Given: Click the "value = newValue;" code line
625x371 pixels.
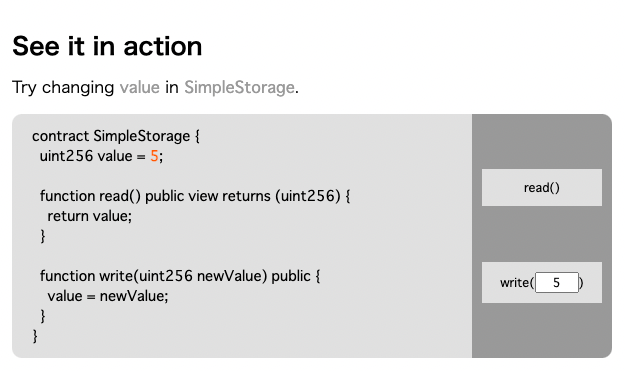Looking at the screenshot, I should click(x=108, y=296).
